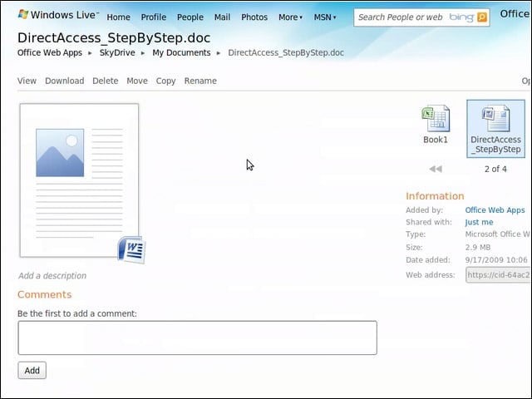Click the date added value 9/17/2009

[x=496, y=260]
